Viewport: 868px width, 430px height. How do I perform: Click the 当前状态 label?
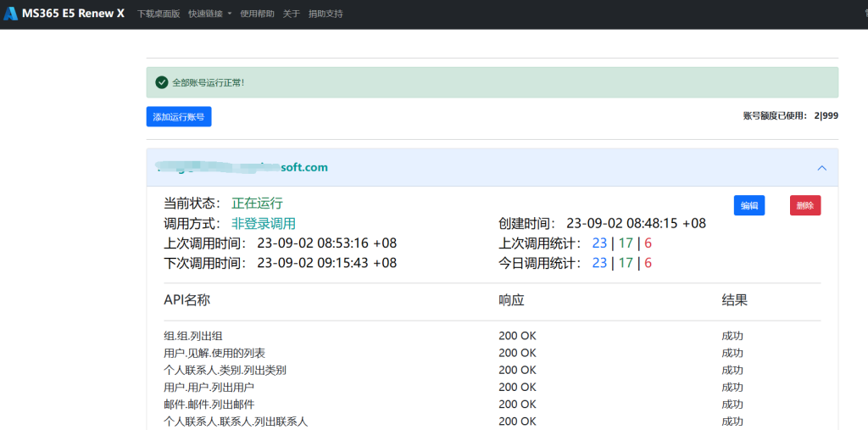pyautogui.click(x=192, y=204)
